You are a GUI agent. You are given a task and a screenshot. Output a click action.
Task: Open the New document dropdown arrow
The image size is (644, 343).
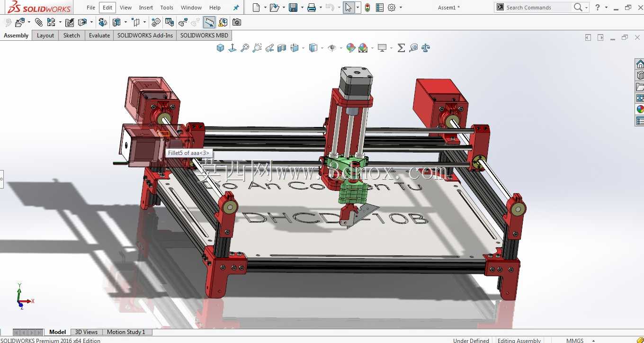(x=265, y=8)
